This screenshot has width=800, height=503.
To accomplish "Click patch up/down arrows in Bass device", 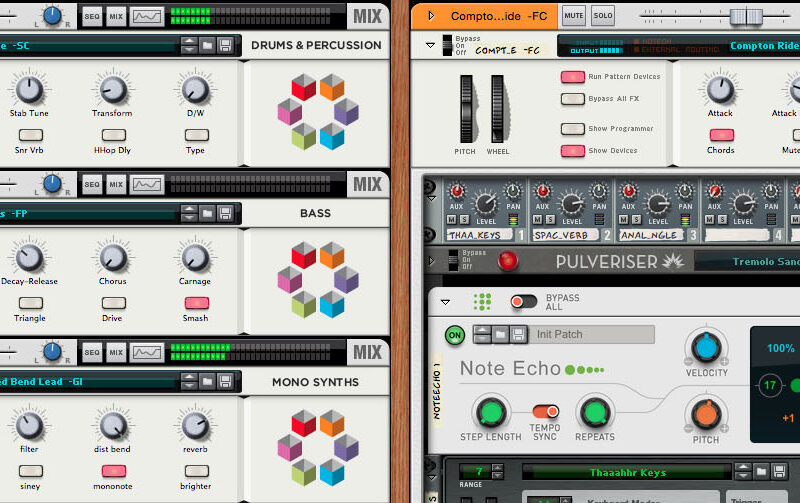I will (x=189, y=214).
